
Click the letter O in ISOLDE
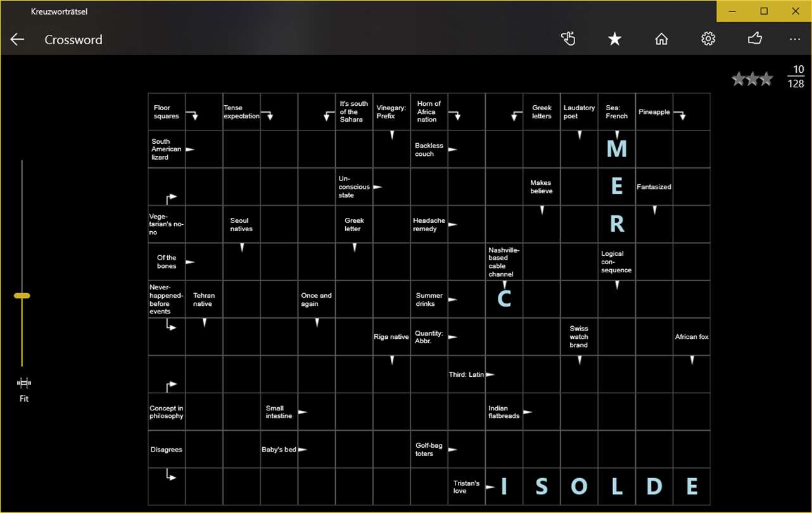coord(579,486)
